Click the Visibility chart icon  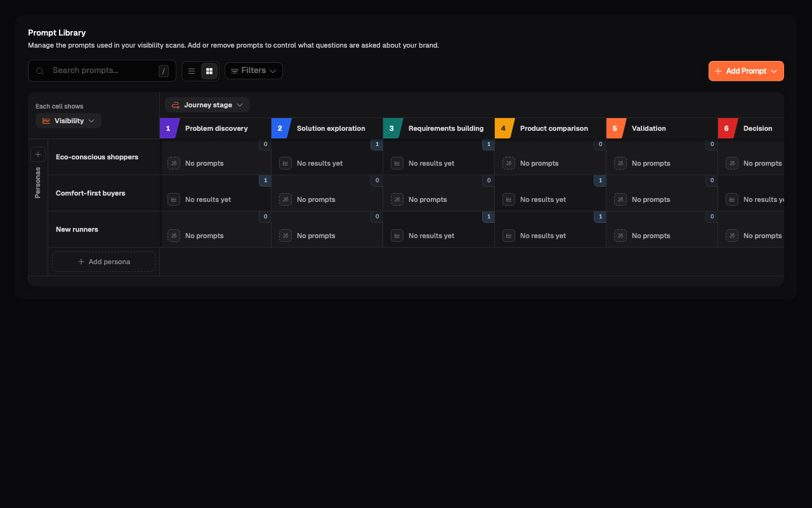click(46, 121)
